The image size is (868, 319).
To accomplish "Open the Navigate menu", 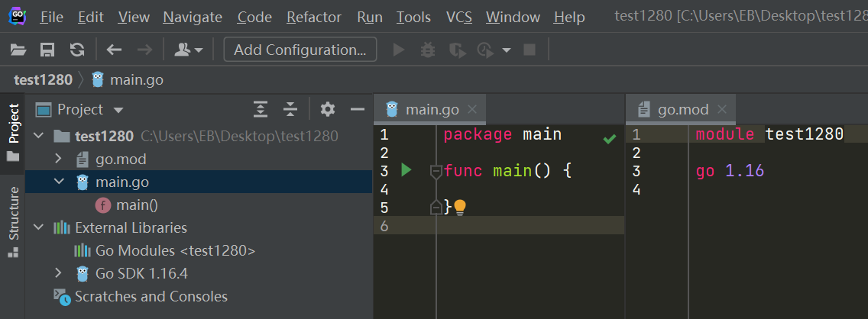I will click(x=193, y=18).
